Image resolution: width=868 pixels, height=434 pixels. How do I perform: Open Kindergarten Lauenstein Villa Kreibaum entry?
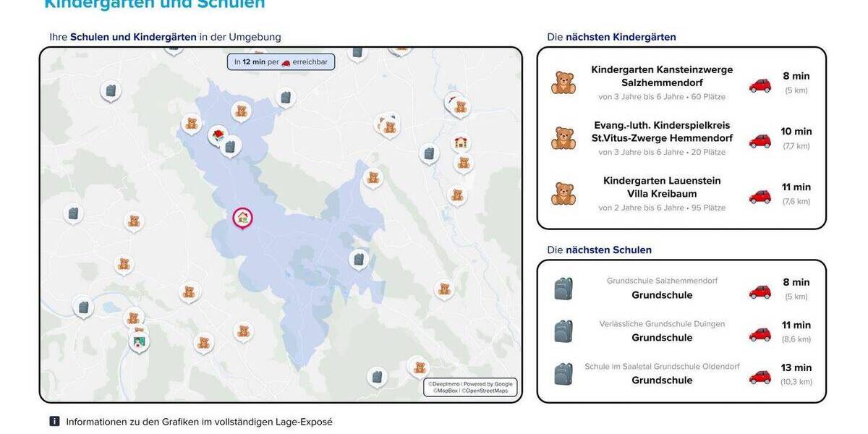point(662,187)
